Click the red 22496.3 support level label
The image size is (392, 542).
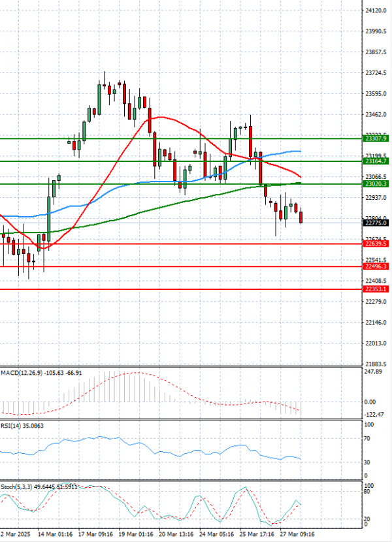tap(376, 266)
